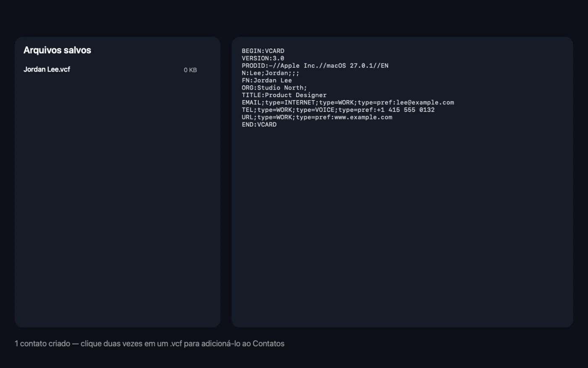Screen dimensions: 588x368
Task: Click the EMAIL lee@example.com line
Action: pos(348,103)
